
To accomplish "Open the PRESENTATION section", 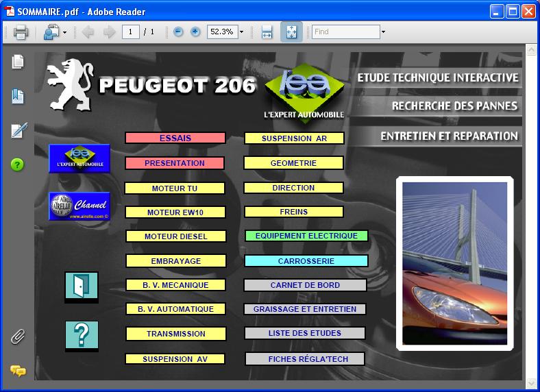I will 175,163.
